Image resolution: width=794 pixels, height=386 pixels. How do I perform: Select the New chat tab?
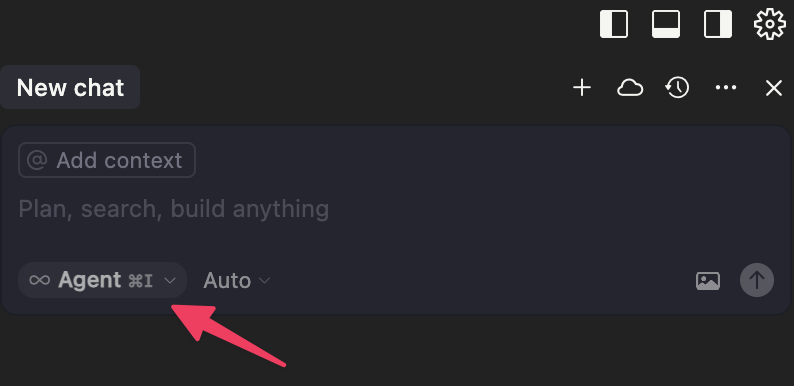[x=70, y=87]
